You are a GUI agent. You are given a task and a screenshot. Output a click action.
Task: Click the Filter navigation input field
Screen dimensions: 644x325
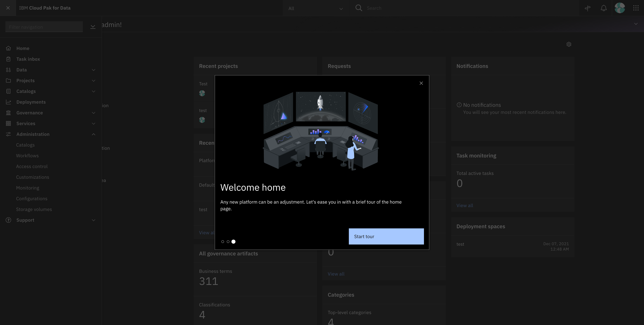click(x=44, y=27)
